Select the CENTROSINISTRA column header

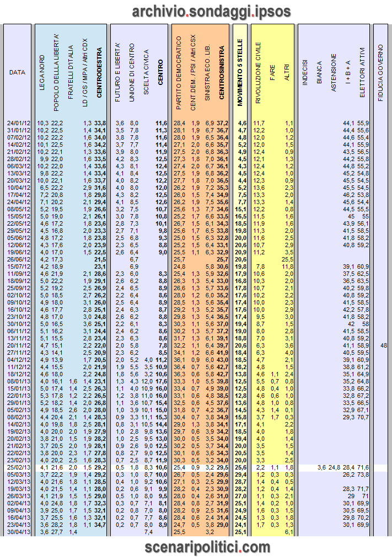click(222, 73)
